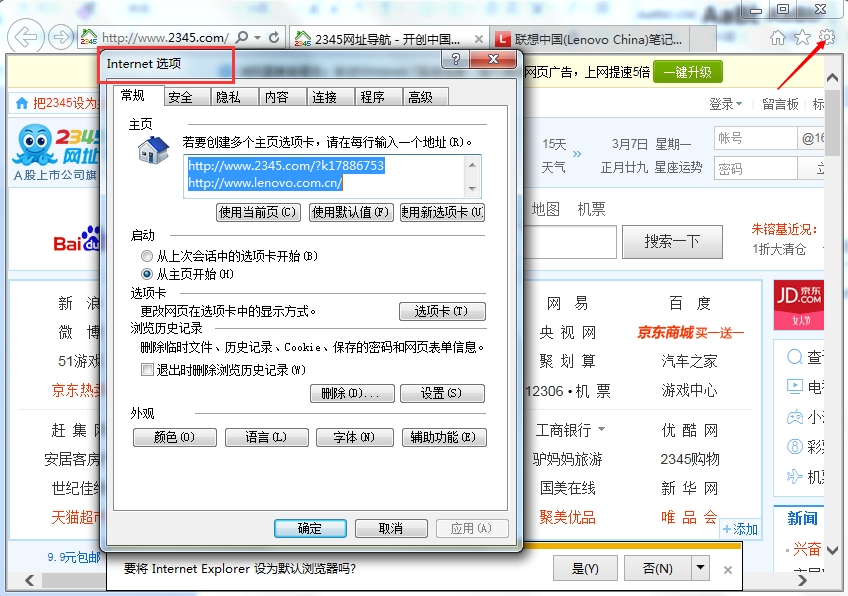Click the browser back arrow button
The image size is (848, 596).
25,37
